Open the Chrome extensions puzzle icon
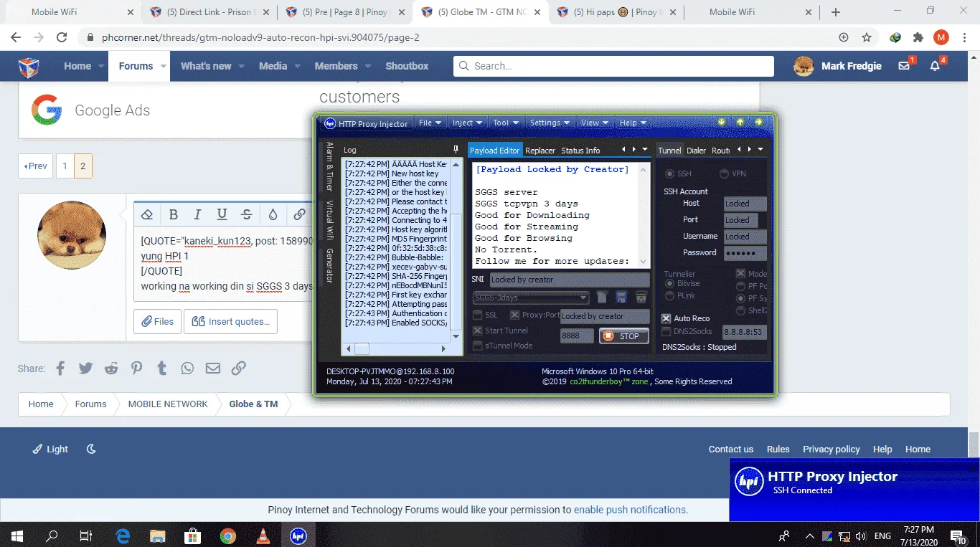Viewport: 980px width, 547px height. (918, 37)
